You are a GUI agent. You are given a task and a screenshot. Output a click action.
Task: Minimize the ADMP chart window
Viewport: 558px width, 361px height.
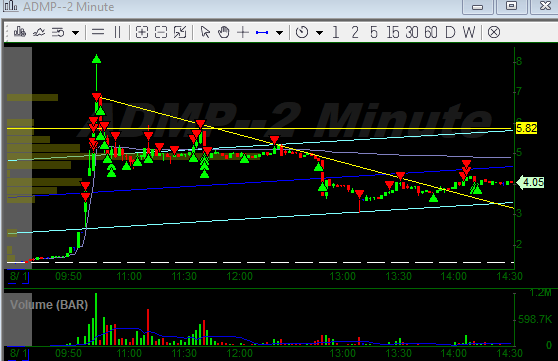(x=478, y=6)
